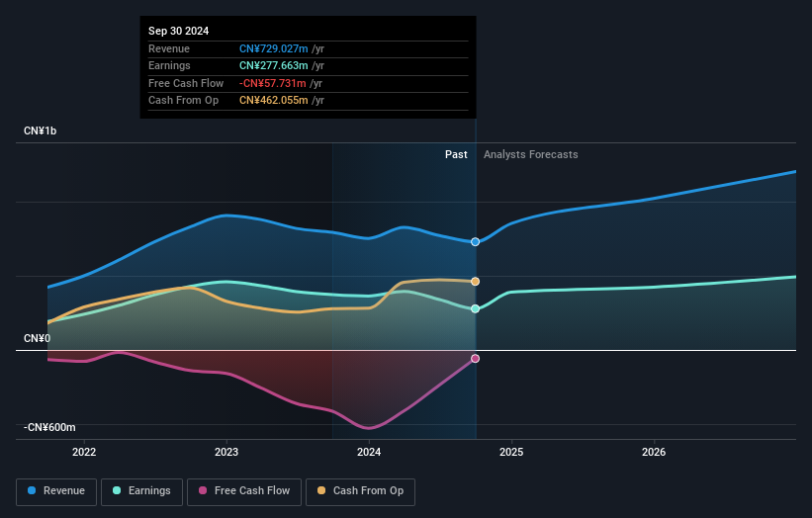The height and width of the screenshot is (518, 812).
Task: Click the orange Cash From Op data point
Action: click(475, 282)
